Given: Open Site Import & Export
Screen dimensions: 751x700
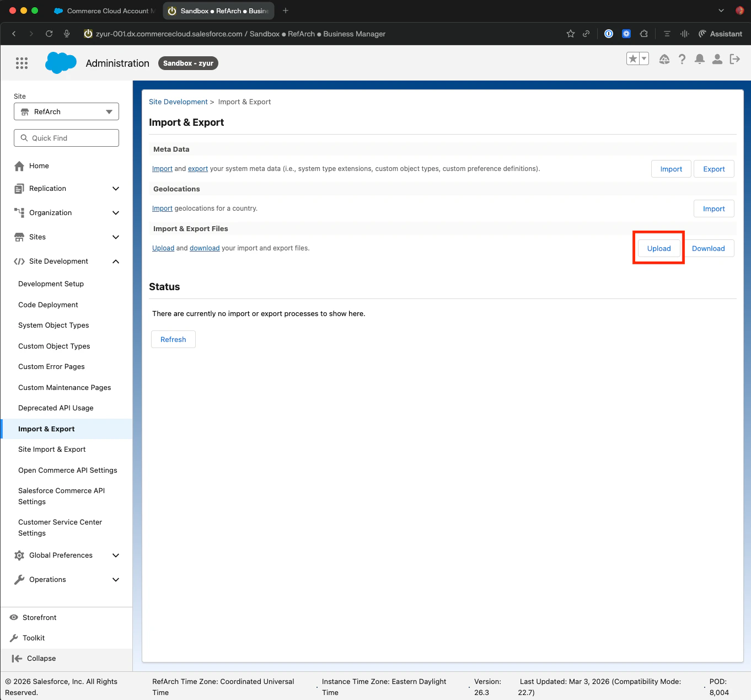Looking at the screenshot, I should (x=52, y=450).
